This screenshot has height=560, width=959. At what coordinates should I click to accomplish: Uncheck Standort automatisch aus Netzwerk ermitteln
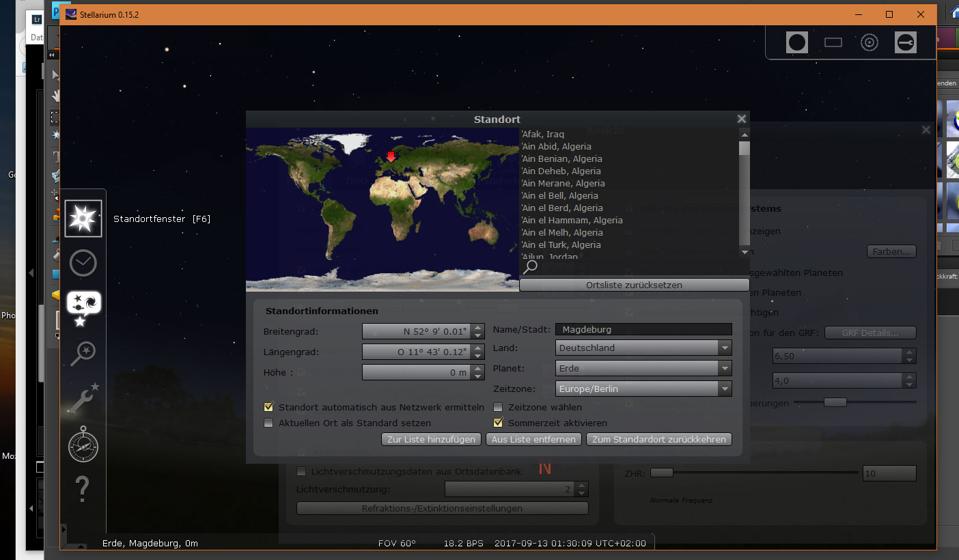(268, 408)
